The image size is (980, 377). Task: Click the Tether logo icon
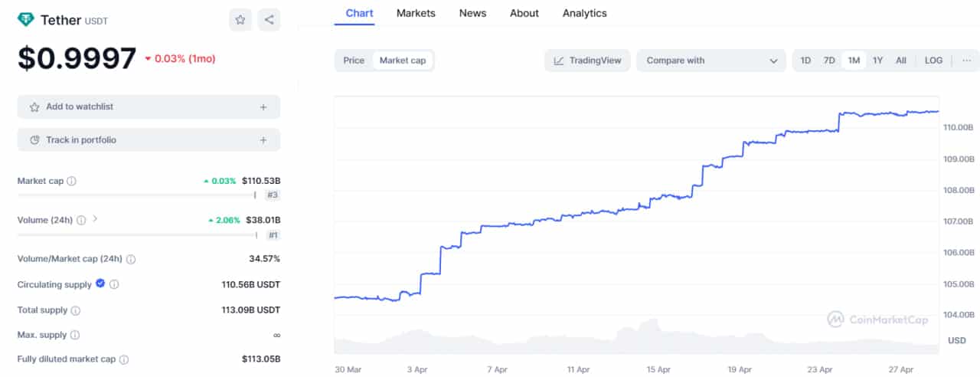pos(26,20)
